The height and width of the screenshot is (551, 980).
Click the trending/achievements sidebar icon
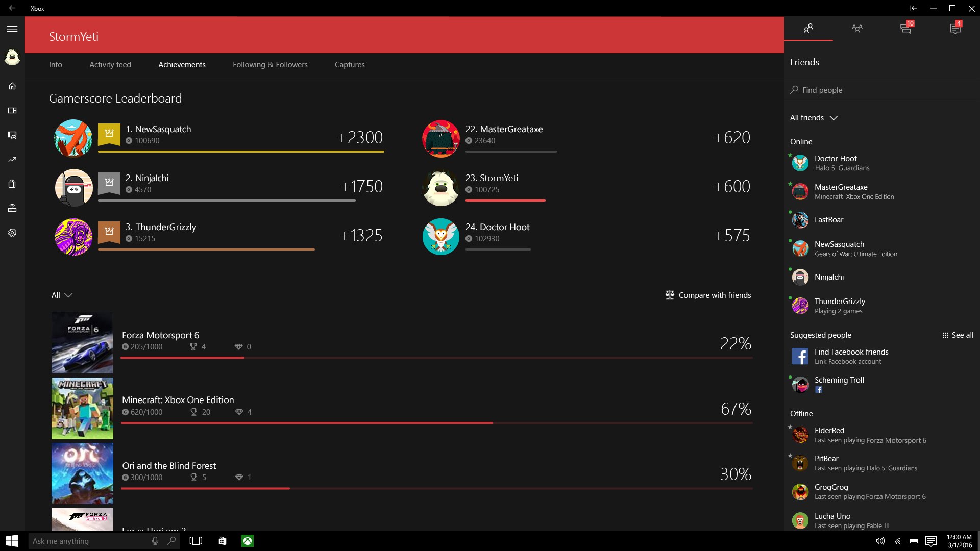point(12,159)
